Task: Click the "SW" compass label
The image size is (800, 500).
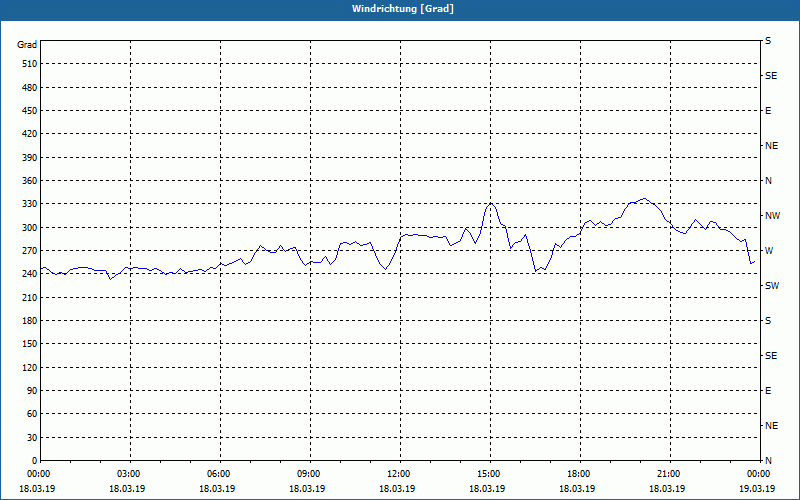Action: click(x=772, y=286)
